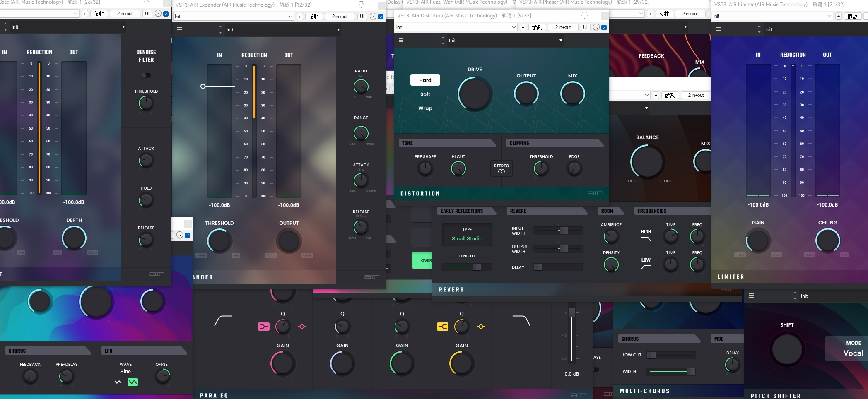Click the Expander threshold line handle
Screen dimensions: 868x399
(x=203, y=86)
